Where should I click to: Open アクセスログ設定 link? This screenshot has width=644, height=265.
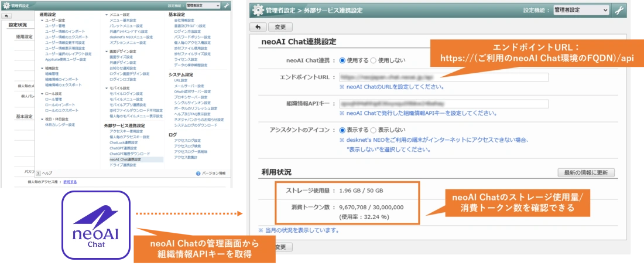(187, 140)
